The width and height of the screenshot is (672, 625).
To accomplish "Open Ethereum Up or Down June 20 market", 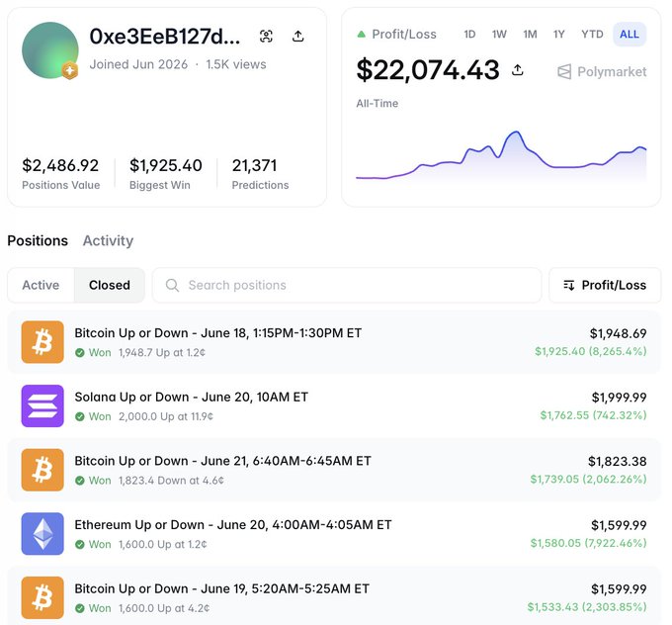I will 233,524.
